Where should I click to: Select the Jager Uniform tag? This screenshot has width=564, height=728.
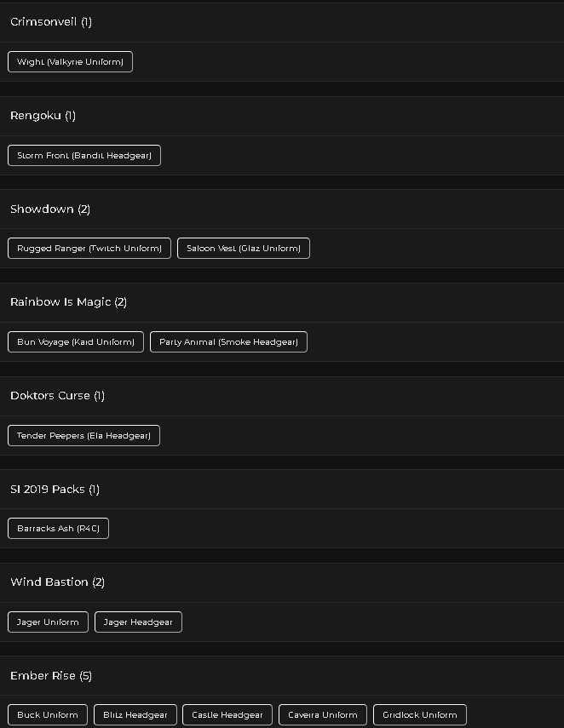(x=48, y=622)
